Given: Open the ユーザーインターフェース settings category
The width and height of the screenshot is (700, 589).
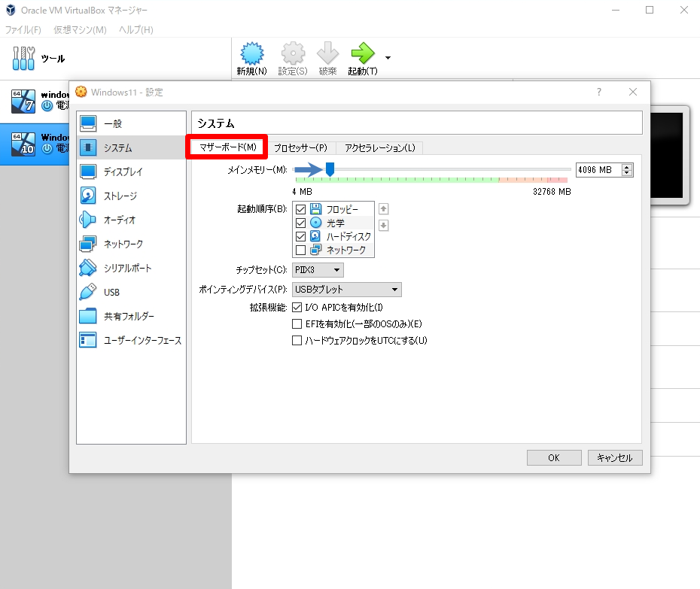Looking at the screenshot, I should click(131, 341).
